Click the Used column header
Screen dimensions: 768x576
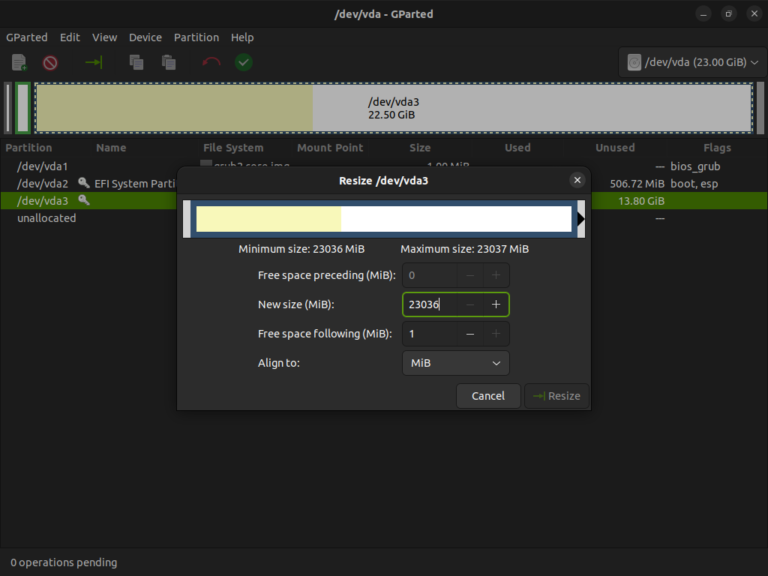pos(518,147)
